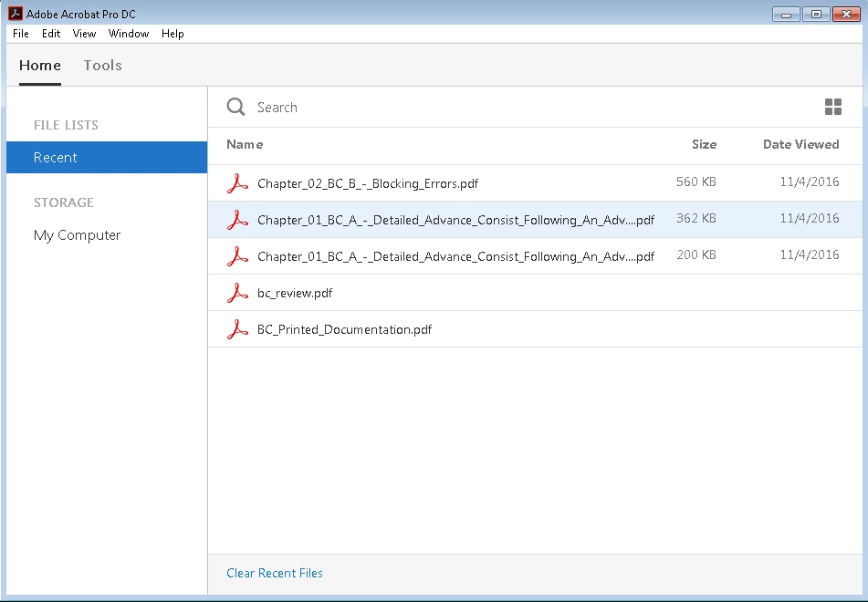
Task: Switch to thumbnail grid view icon
Action: (833, 107)
